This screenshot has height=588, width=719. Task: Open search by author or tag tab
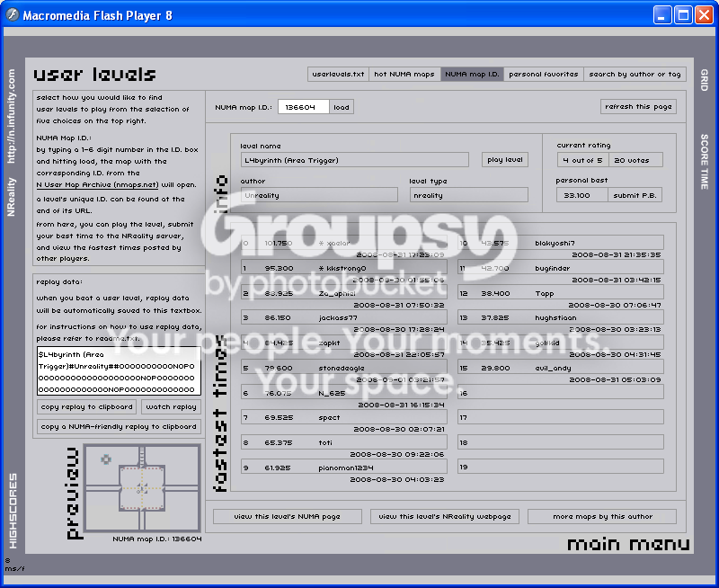pos(635,75)
